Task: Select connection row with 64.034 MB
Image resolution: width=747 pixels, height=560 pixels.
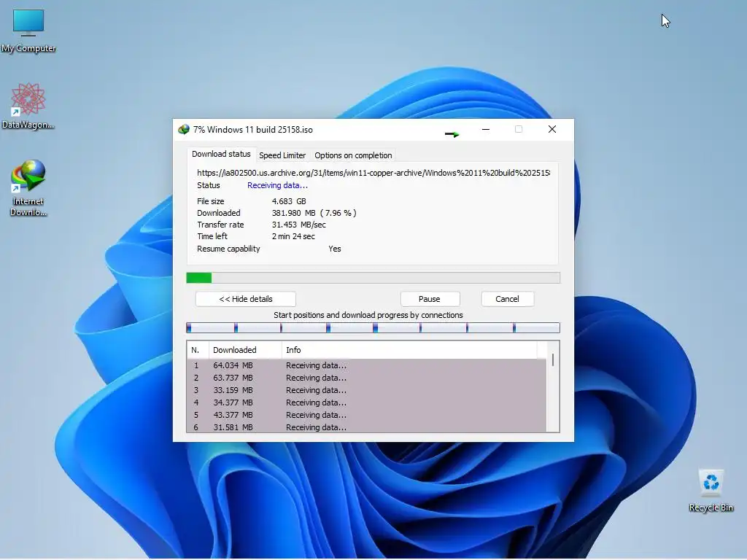Action: tap(367, 366)
